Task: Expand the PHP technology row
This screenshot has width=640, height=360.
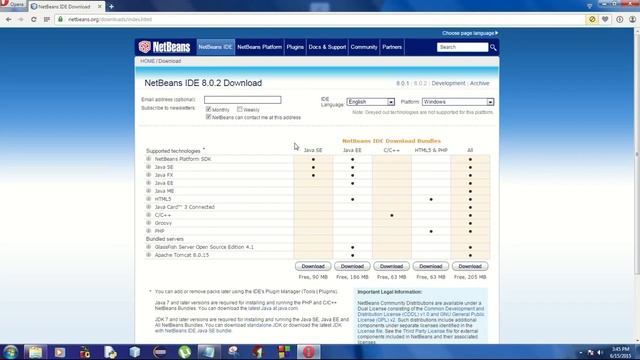Action: tap(149, 231)
